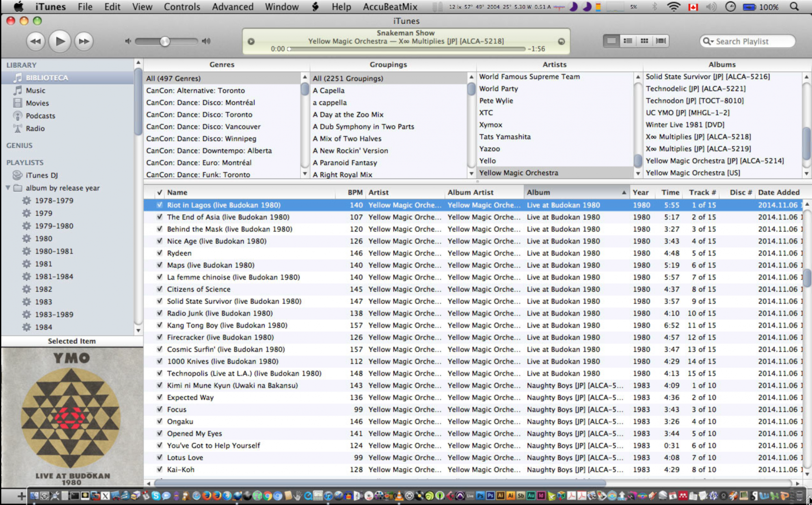The width and height of the screenshot is (812, 505).
Task: Switch to grid view
Action: [x=644, y=41]
